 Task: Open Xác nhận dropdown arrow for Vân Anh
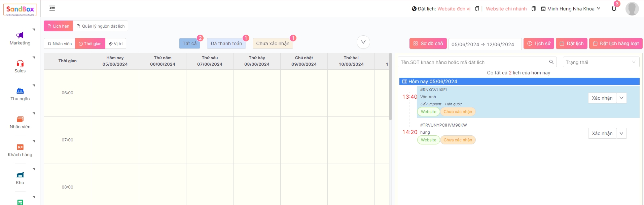click(x=621, y=98)
